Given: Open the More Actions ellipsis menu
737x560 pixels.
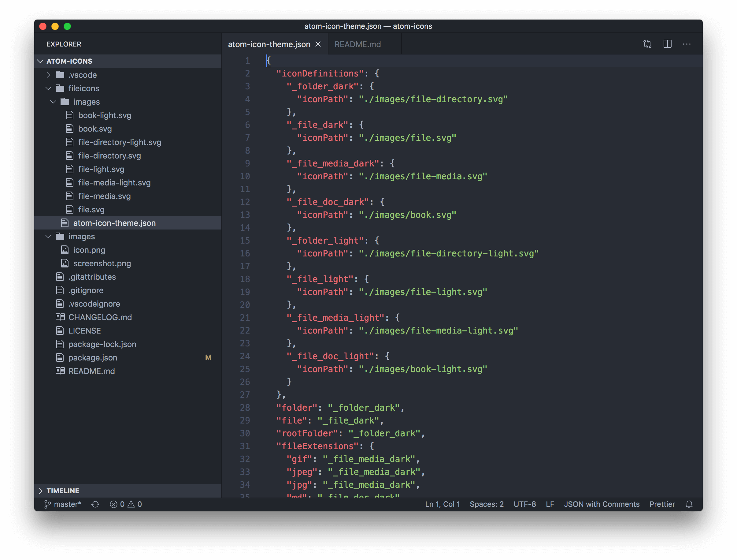Looking at the screenshot, I should coord(687,44).
